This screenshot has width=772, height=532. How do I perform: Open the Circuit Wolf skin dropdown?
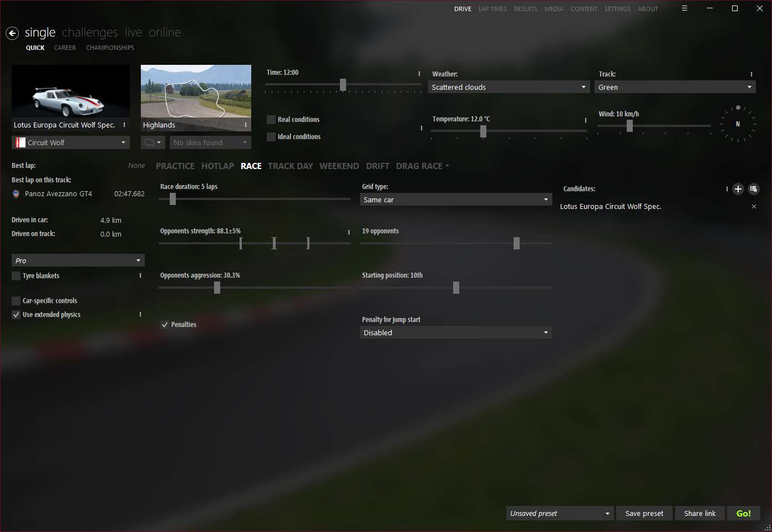click(70, 142)
